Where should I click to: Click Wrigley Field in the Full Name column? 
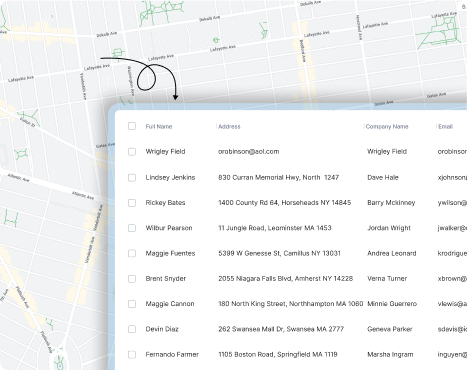[x=165, y=152]
